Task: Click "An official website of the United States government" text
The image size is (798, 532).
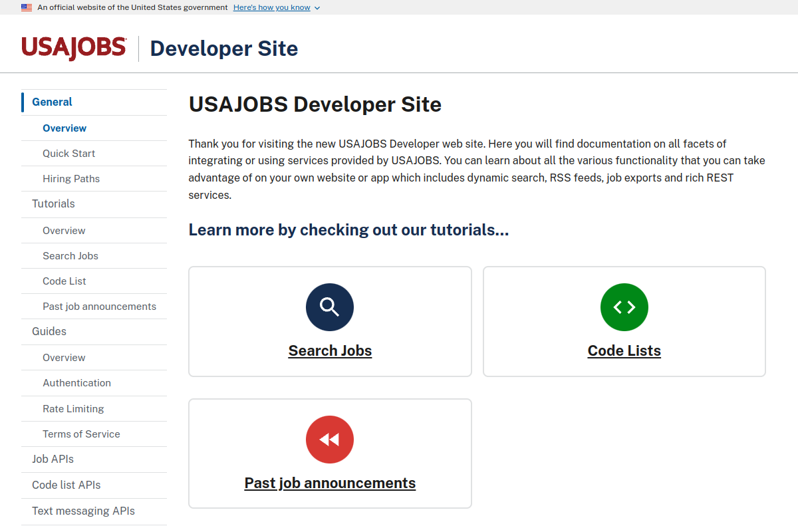Action: (132, 7)
